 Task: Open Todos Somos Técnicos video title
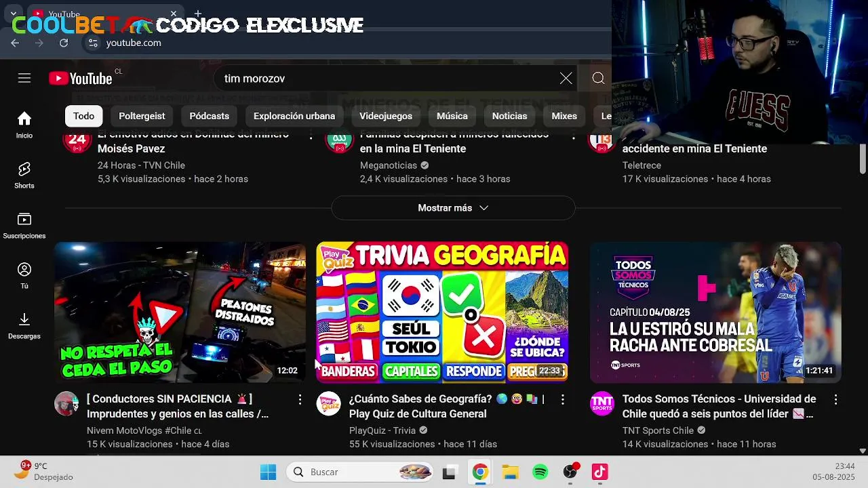point(719,406)
